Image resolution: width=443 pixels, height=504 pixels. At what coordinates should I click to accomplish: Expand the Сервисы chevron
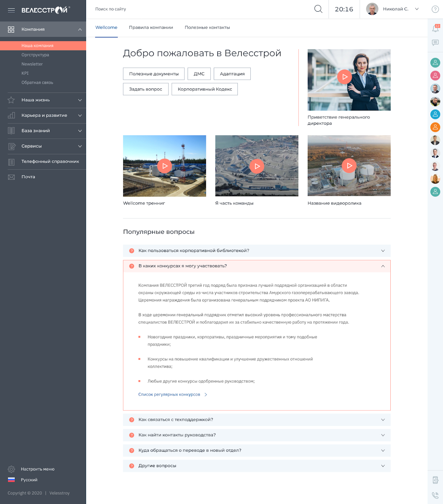(80, 146)
